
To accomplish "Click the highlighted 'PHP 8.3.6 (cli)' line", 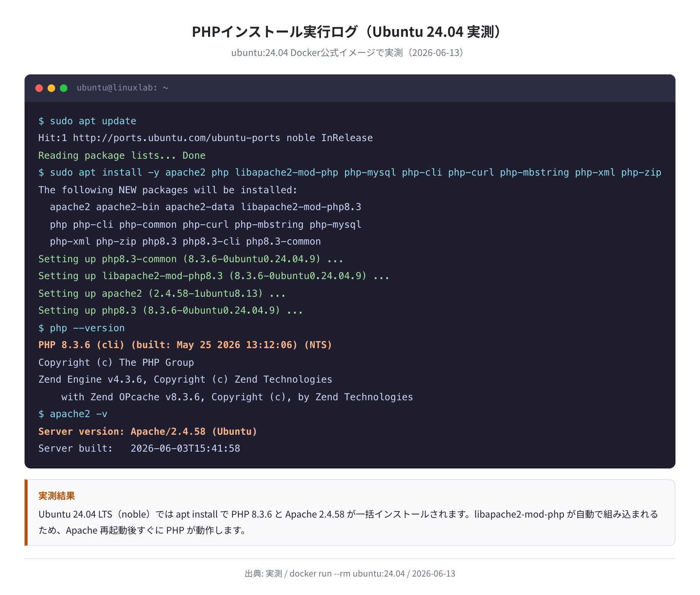I will click(x=185, y=345).
